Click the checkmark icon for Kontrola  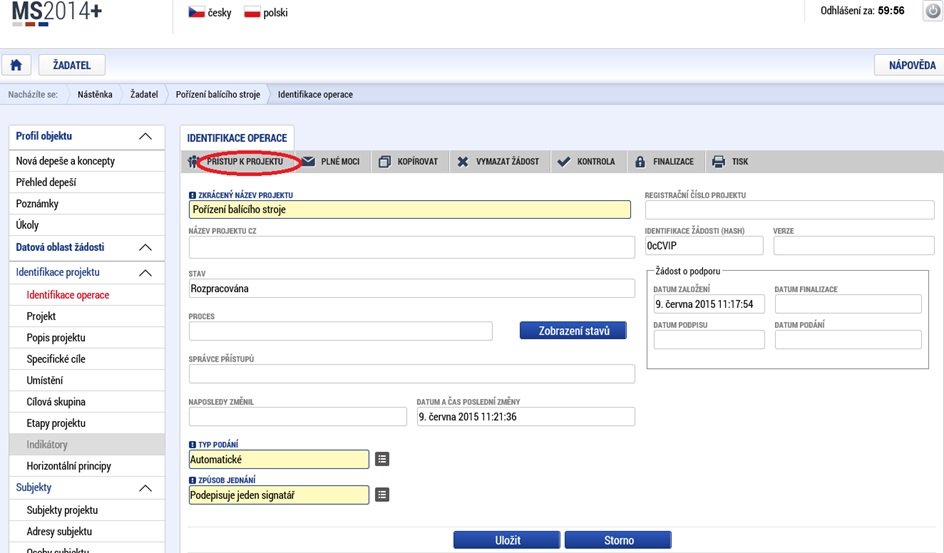click(x=564, y=162)
